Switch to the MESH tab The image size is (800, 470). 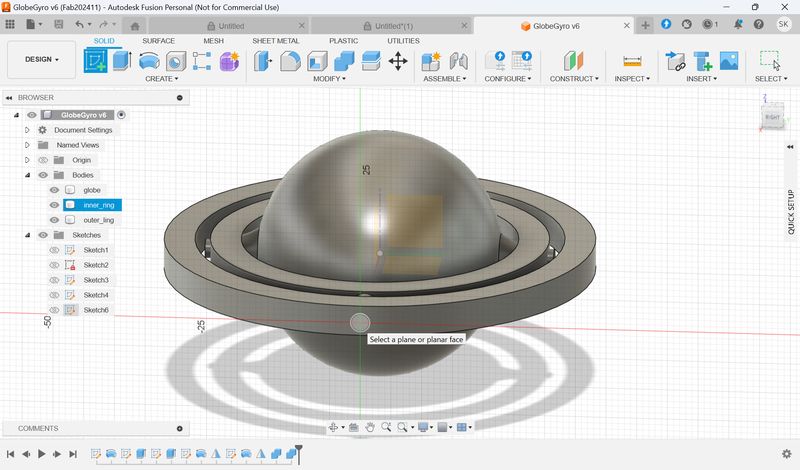(213, 41)
